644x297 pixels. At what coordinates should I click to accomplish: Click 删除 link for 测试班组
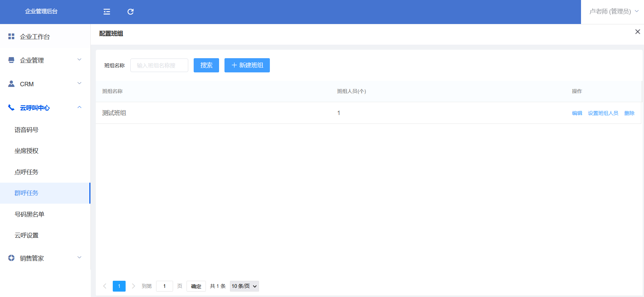pos(629,113)
